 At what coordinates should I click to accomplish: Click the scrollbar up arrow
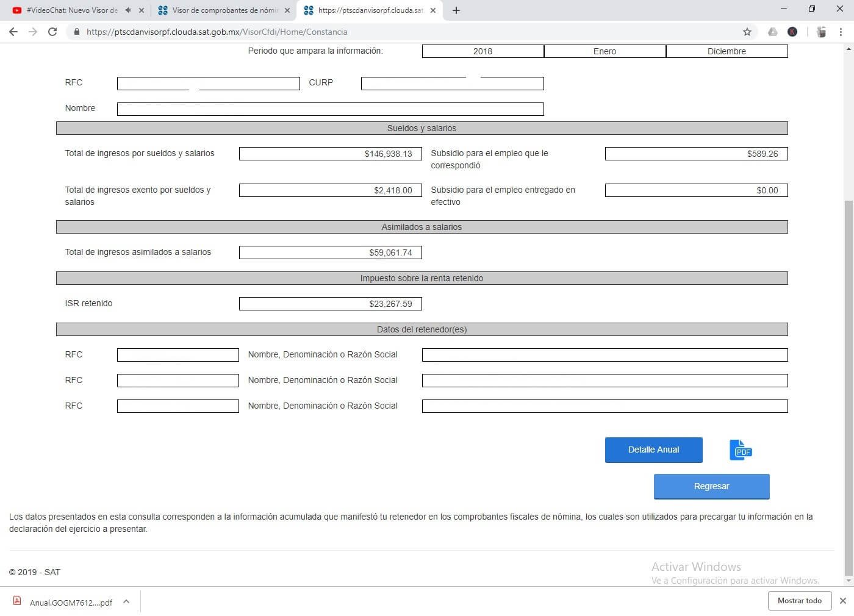pos(849,48)
